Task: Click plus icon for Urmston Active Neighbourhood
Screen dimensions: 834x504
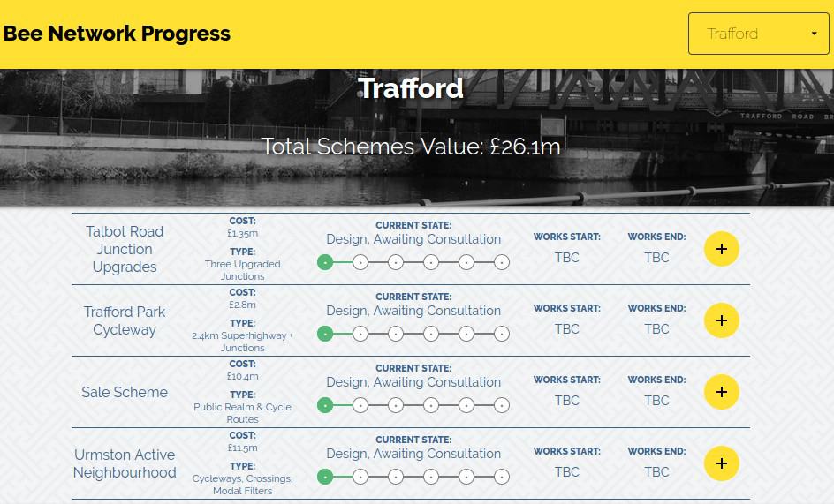Action: (x=721, y=463)
